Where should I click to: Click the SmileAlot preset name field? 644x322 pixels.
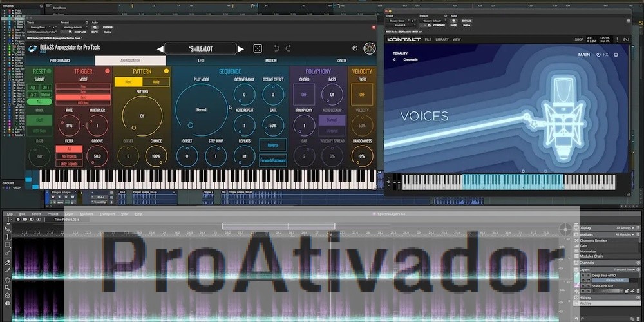pos(200,49)
